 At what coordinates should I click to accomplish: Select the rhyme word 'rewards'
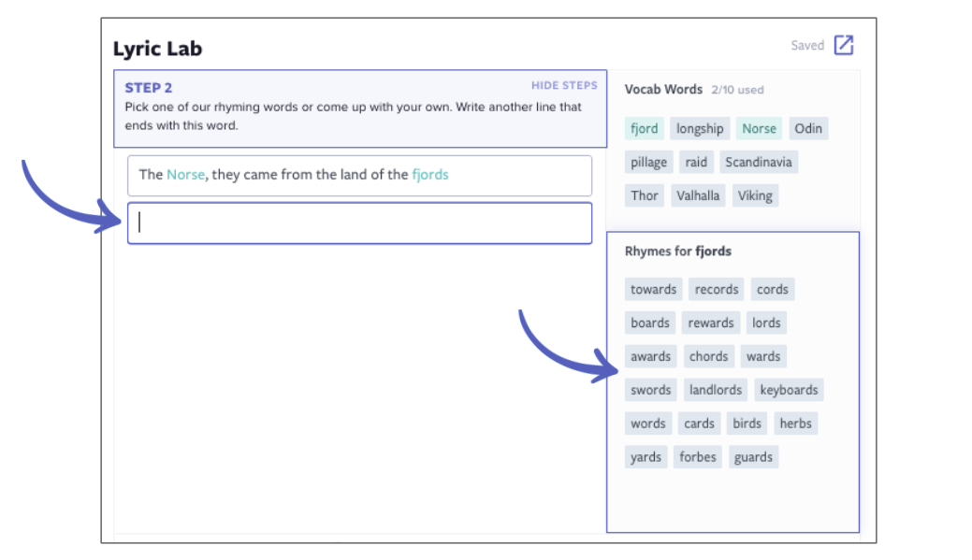[x=711, y=323]
